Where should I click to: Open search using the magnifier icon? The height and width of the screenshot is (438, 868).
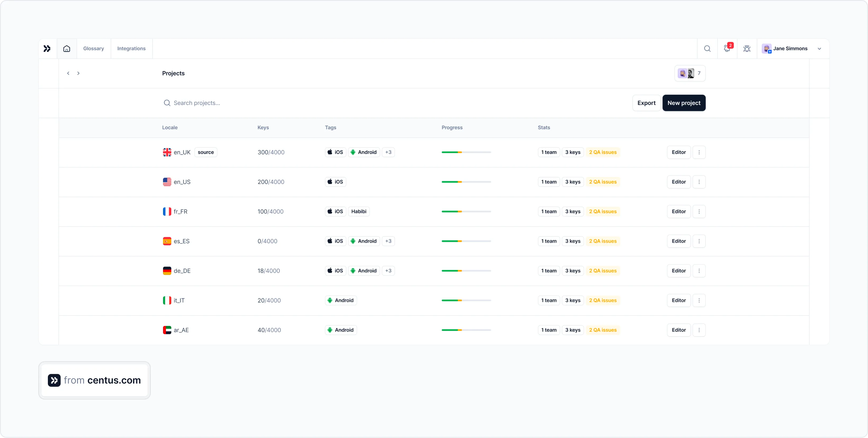(x=707, y=48)
